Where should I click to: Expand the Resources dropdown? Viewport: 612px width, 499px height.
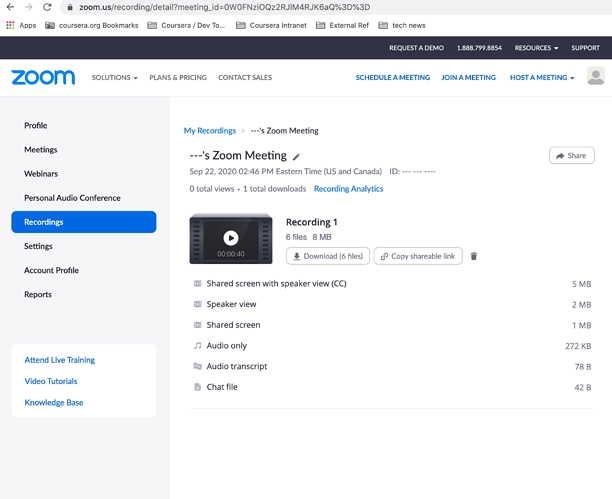(x=536, y=48)
